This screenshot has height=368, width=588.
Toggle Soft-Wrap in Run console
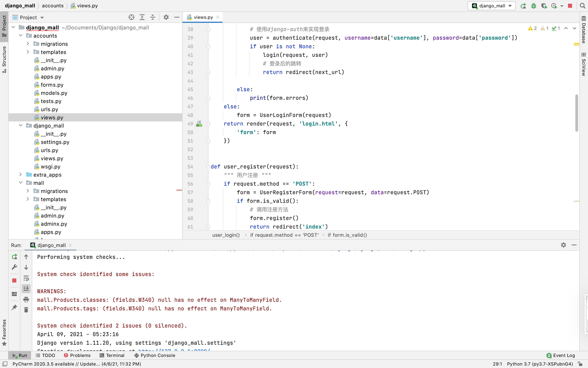click(x=26, y=278)
